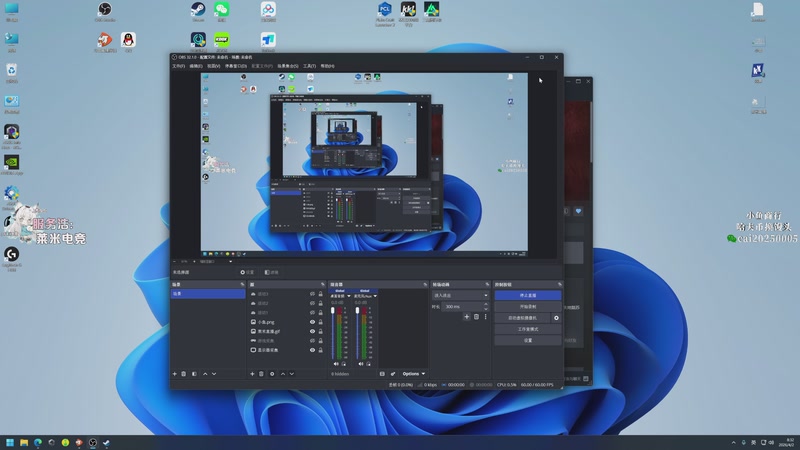The image size is (800, 450).
Task: Hide the 小鱼.png source
Action: [x=313, y=322]
